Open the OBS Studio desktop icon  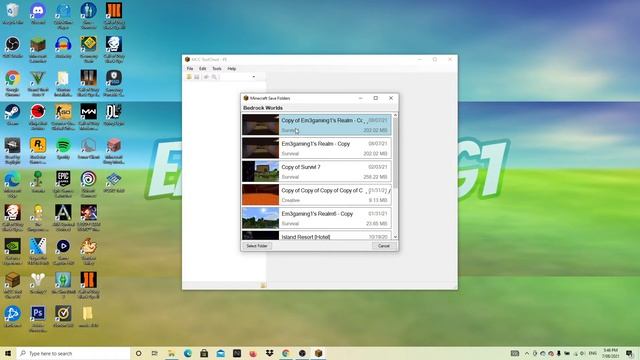point(13,47)
